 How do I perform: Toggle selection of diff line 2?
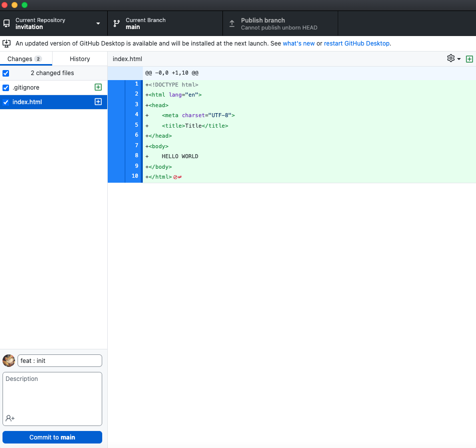(125, 94)
